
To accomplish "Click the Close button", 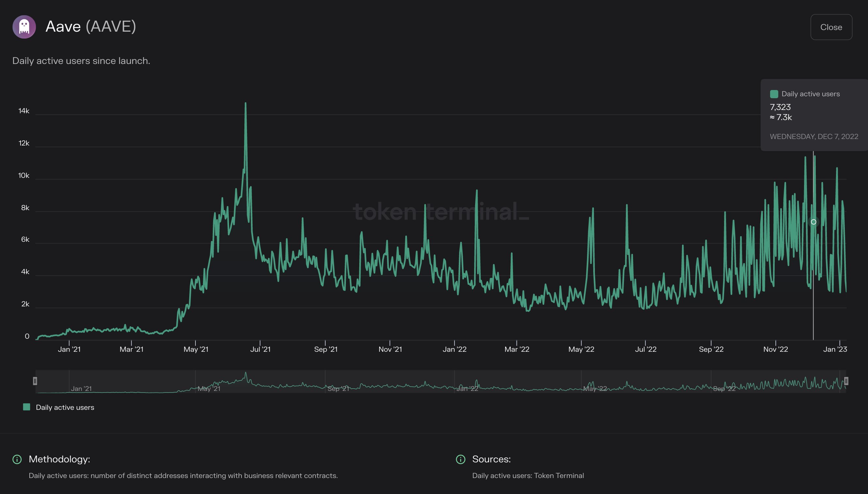I will [x=831, y=27].
